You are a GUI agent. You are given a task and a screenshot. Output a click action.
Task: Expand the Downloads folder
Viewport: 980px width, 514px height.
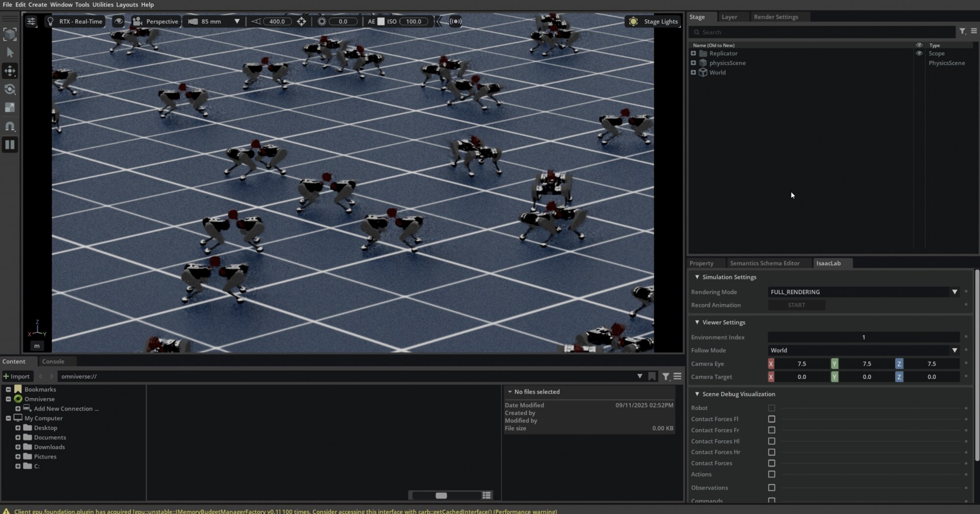click(18, 447)
